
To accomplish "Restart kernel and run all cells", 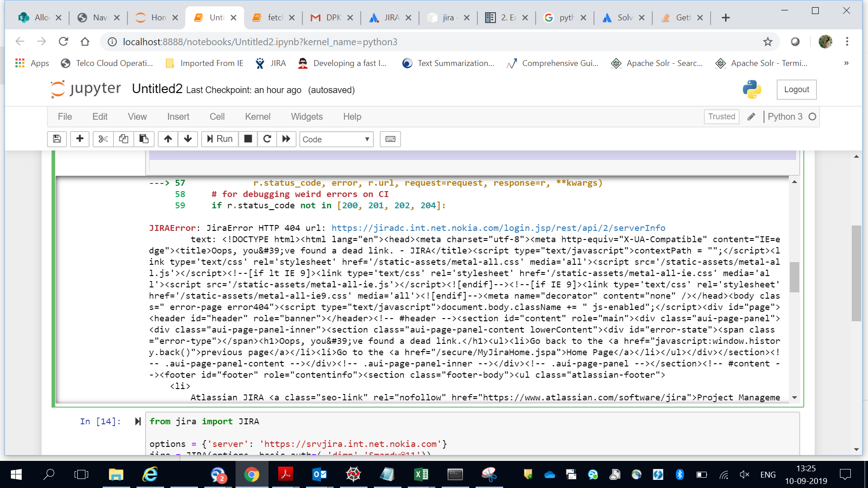I will click(x=286, y=139).
